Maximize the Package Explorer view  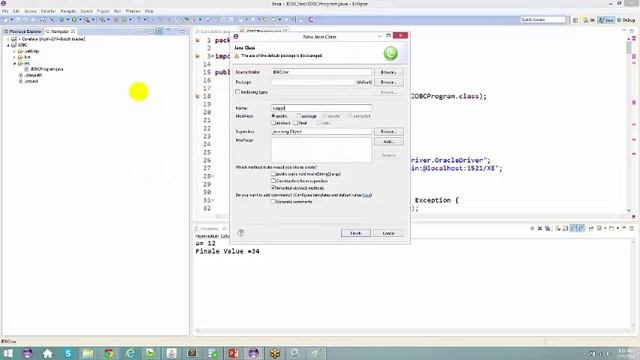(183, 31)
